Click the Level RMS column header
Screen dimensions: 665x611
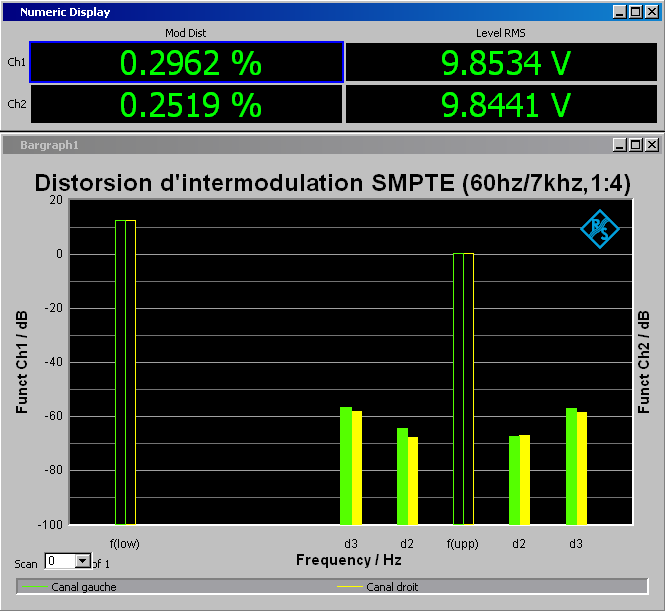coord(501,33)
